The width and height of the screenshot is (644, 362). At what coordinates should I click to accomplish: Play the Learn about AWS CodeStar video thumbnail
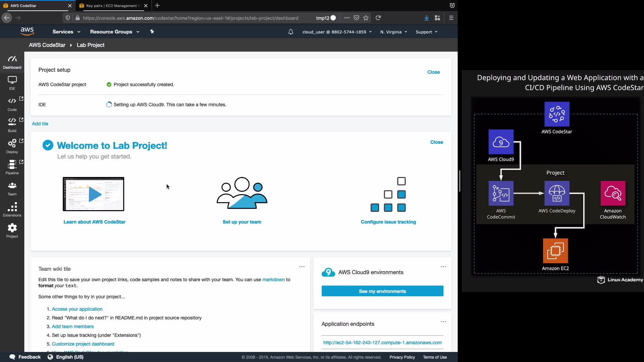pyautogui.click(x=94, y=194)
